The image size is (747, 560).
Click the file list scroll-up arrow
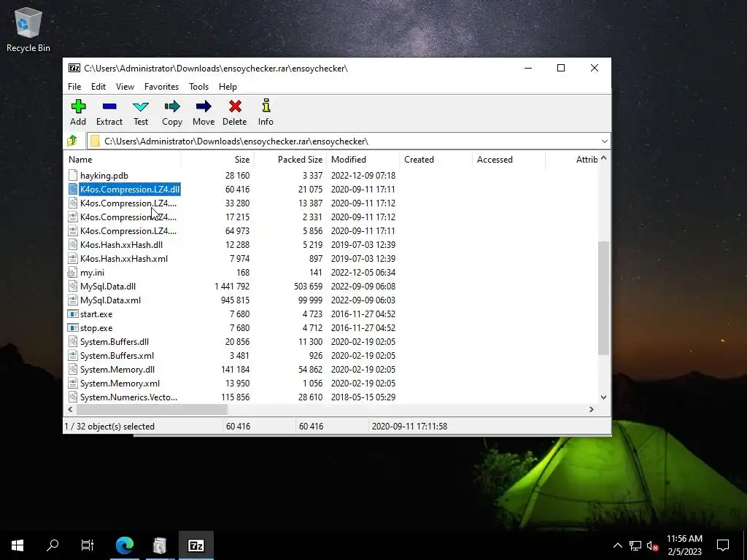603,158
